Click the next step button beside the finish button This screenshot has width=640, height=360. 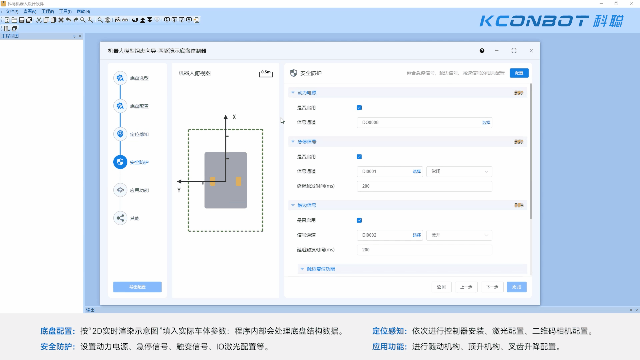[x=493, y=287]
